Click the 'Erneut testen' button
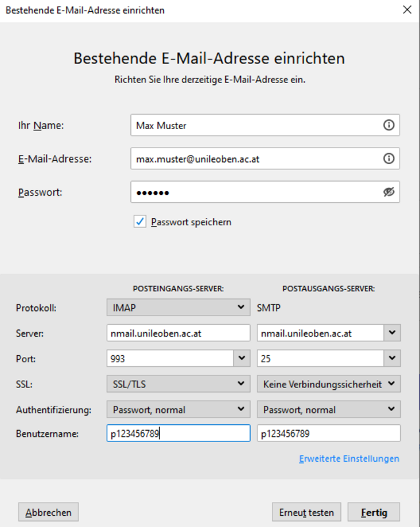This screenshot has height=527, width=420. (x=307, y=512)
